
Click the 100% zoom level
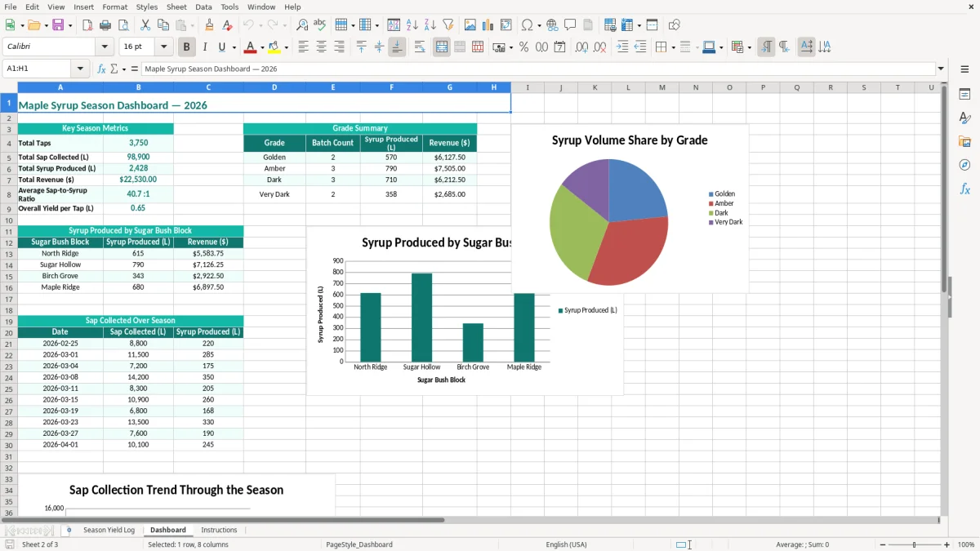coord(966,544)
